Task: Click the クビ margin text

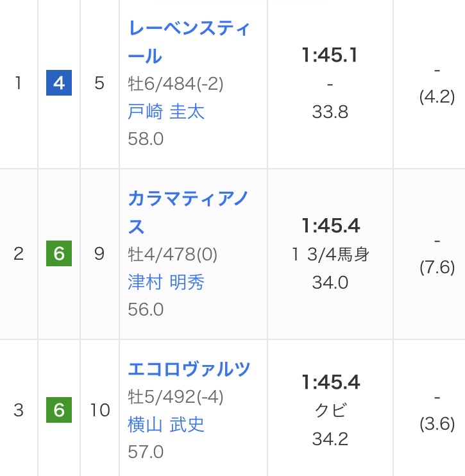Action: coord(330,411)
